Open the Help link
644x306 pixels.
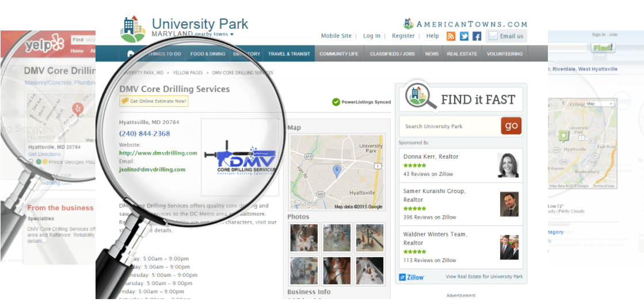click(x=432, y=36)
